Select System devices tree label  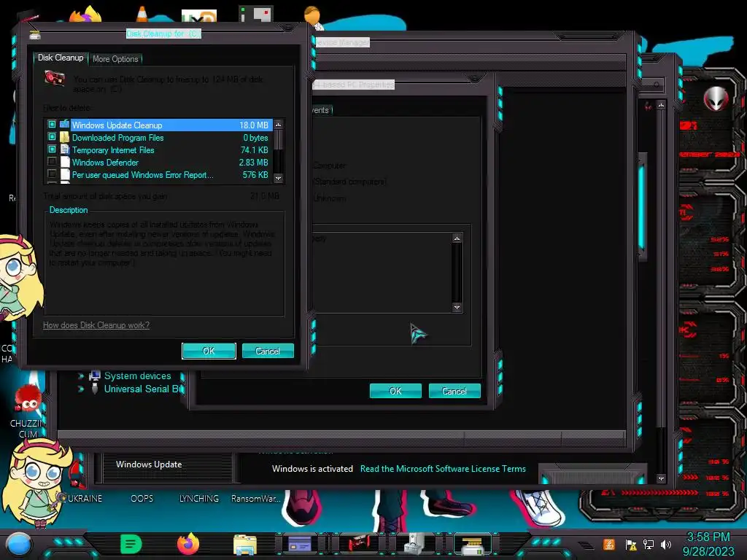point(137,376)
